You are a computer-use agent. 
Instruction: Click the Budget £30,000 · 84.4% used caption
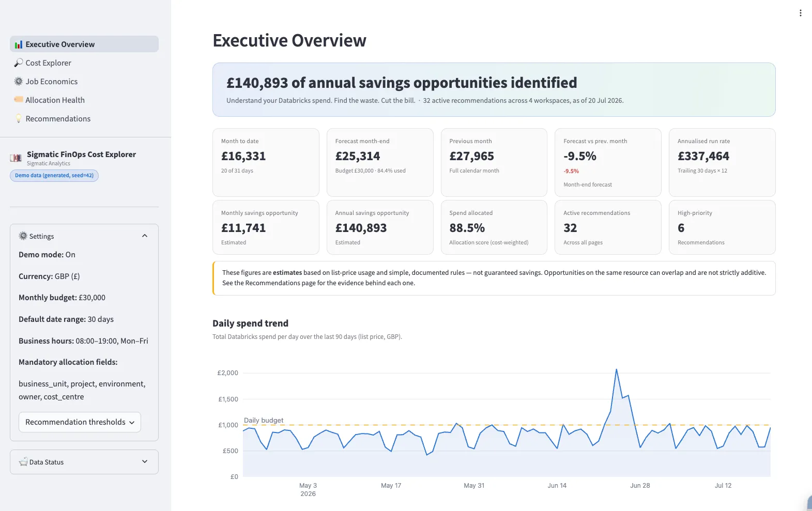click(x=370, y=171)
